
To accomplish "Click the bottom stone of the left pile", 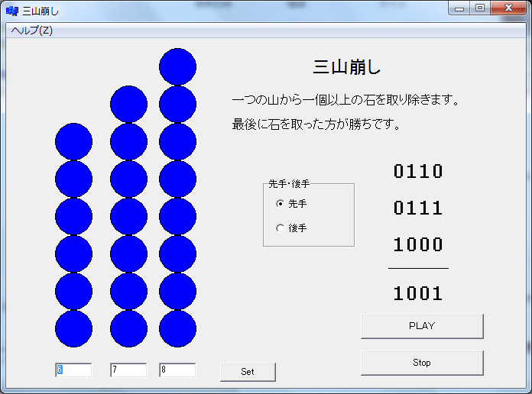I will pos(73,328).
